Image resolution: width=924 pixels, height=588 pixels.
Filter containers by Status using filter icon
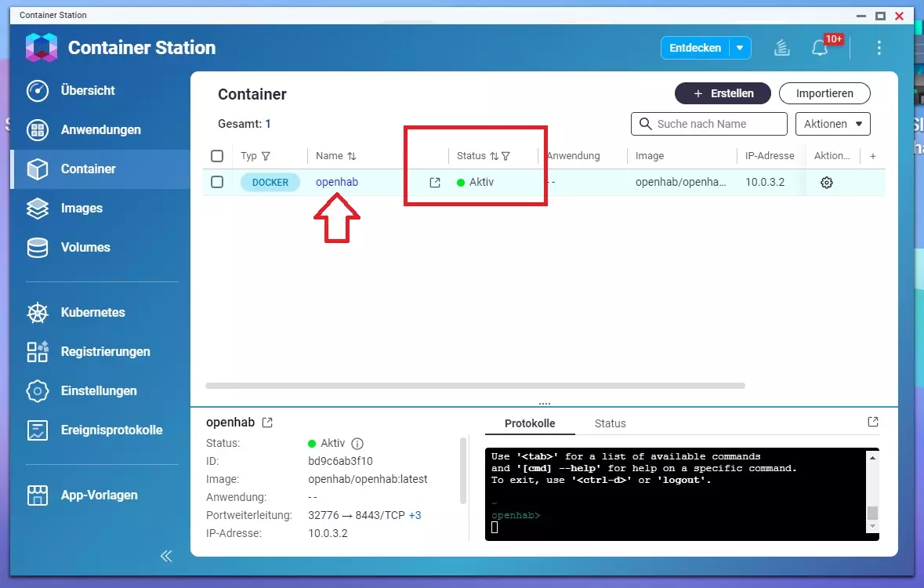pyautogui.click(x=507, y=155)
